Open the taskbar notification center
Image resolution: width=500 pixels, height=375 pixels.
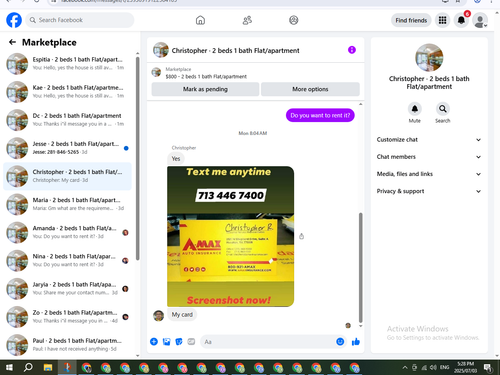[x=488, y=367]
